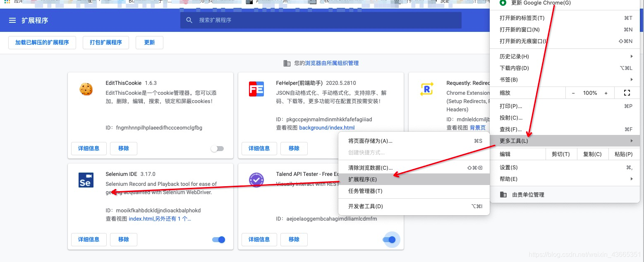
Task: Toggle Talend API Tester extension off
Action: tap(389, 240)
